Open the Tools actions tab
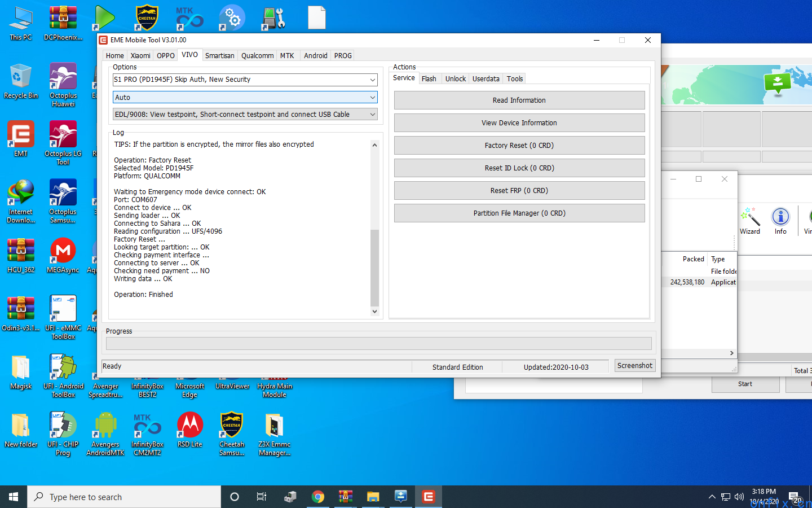This screenshot has width=812, height=508. (514, 78)
